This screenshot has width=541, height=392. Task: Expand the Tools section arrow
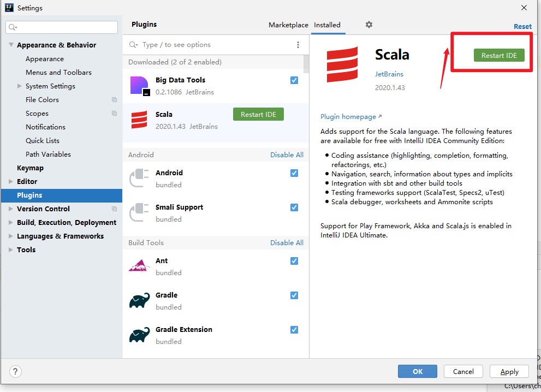(x=11, y=250)
